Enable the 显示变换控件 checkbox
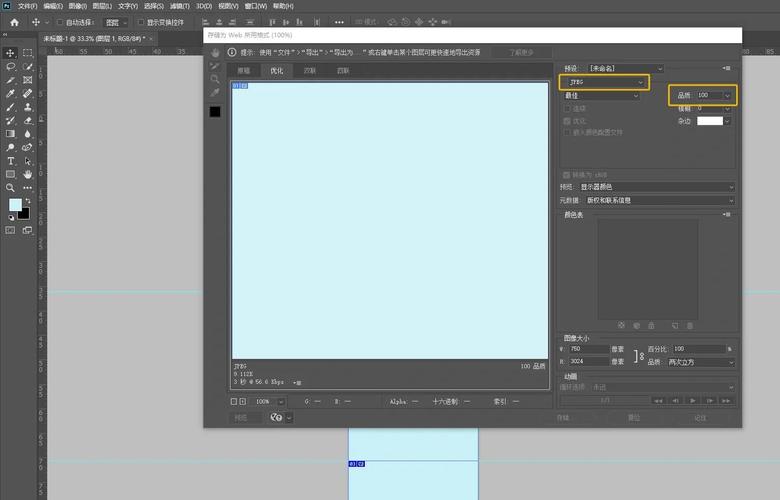Image resolution: width=780 pixels, height=500 pixels. pos(141,22)
